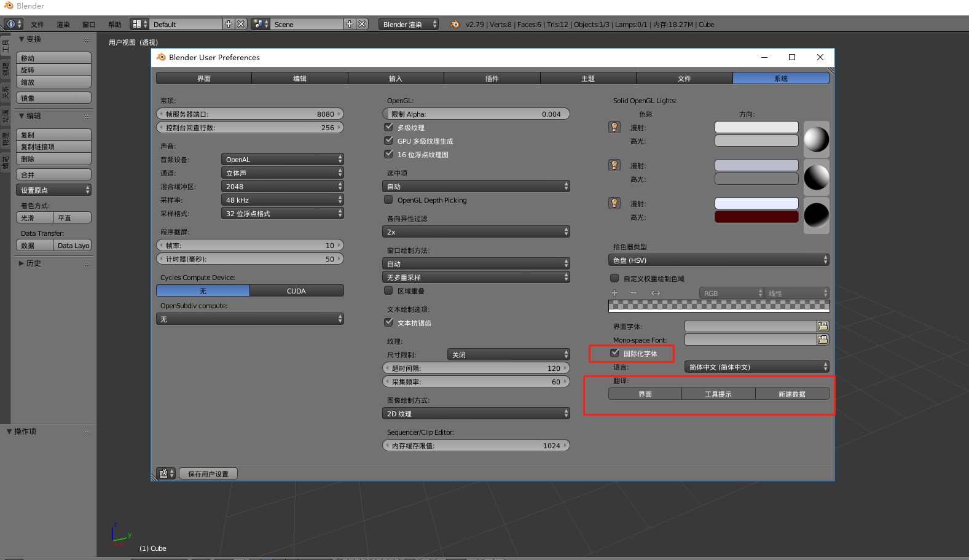
Task: Switch to the 插件 preferences tab
Action: point(492,78)
